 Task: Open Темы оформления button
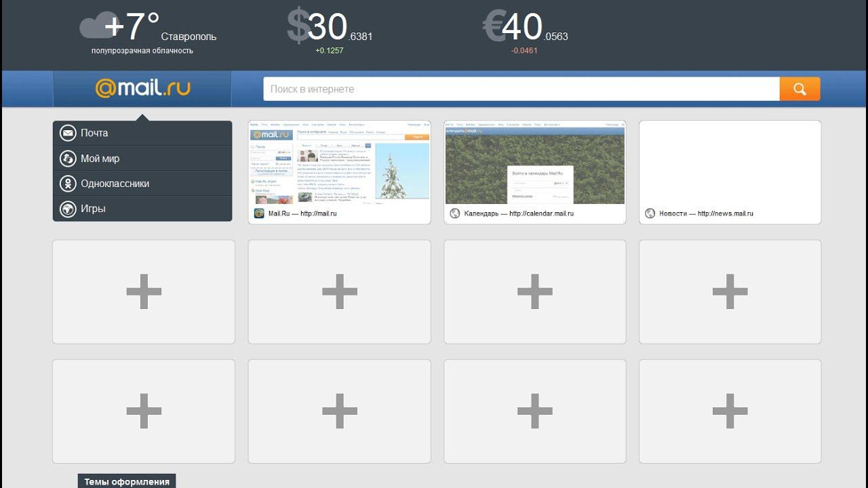point(127,481)
